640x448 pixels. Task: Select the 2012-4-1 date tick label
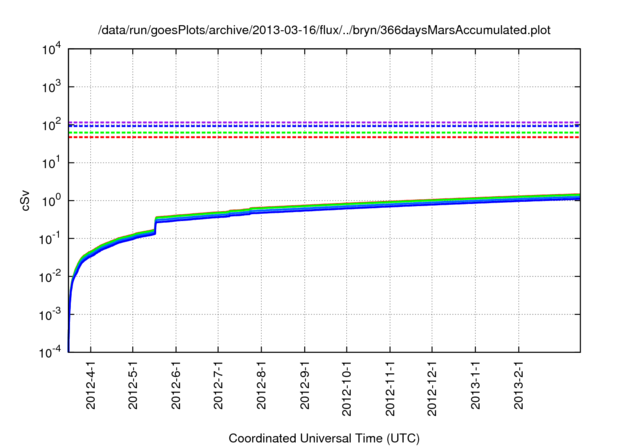(x=91, y=385)
